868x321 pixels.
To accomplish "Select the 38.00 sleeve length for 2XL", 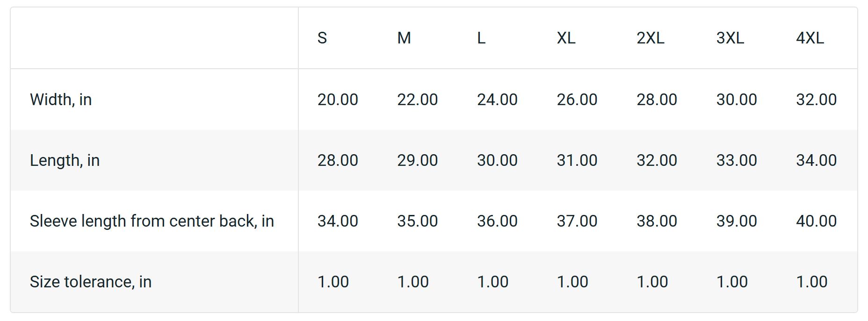I will coord(657,221).
